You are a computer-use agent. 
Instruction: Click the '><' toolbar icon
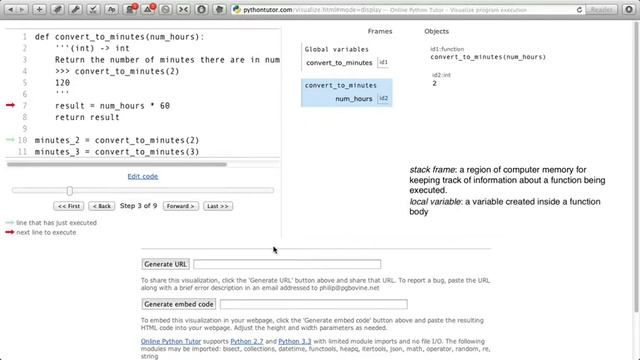click(183, 9)
